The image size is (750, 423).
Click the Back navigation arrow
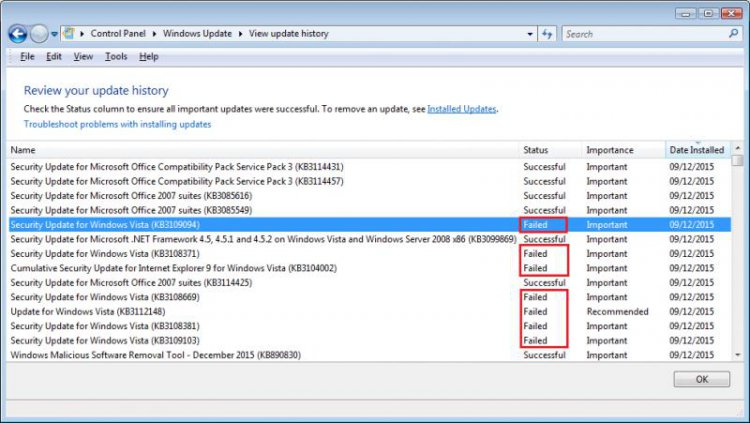pos(18,34)
